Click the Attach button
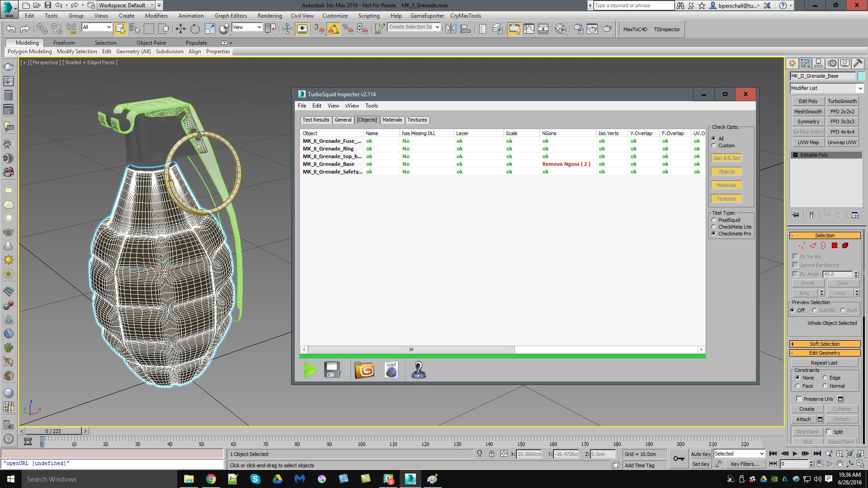 point(803,419)
